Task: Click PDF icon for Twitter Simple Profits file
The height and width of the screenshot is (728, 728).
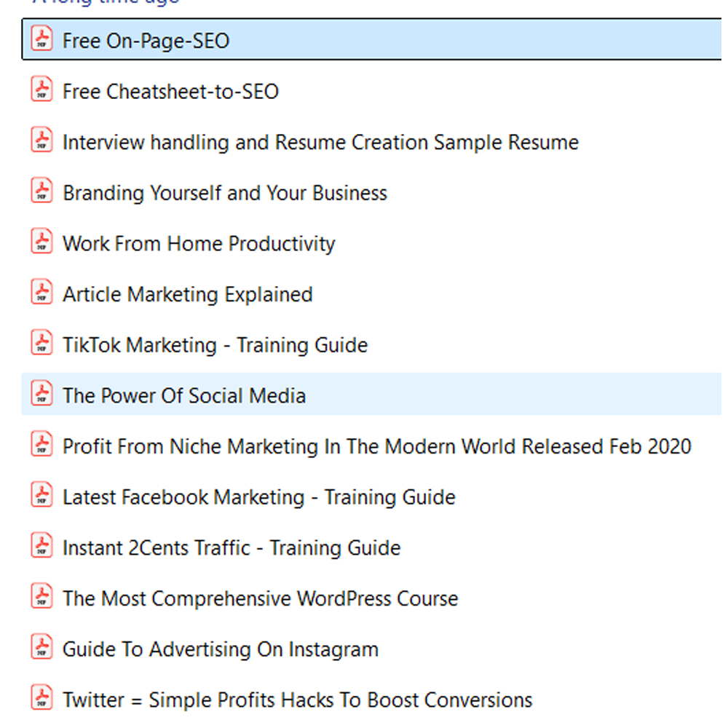Action: pyautogui.click(x=42, y=699)
